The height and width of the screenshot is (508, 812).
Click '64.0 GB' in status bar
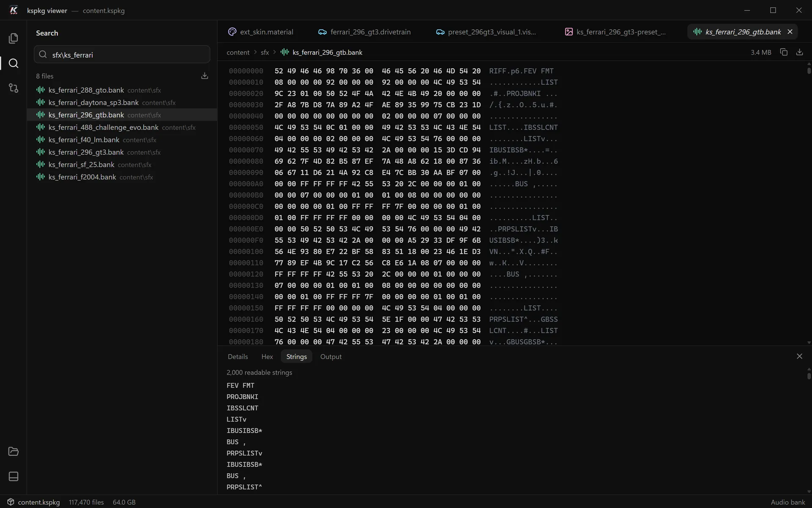[x=124, y=502]
